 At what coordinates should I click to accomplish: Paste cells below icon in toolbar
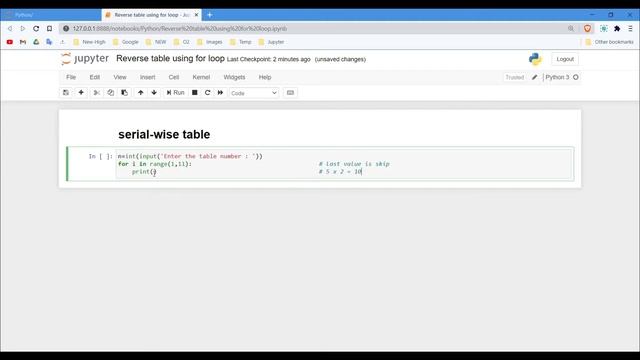124,93
